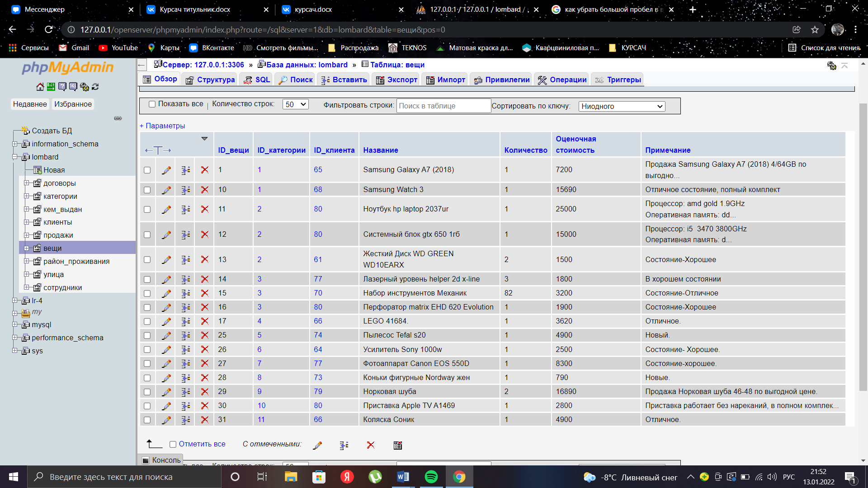Image resolution: width=868 pixels, height=488 pixels.
Task: Edit row Фотоаппарат Canon EOS 550D
Action: (166, 364)
